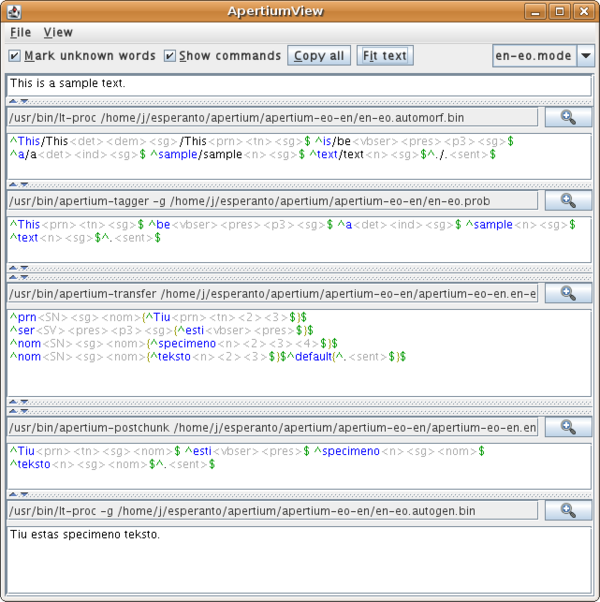Click the apertium-tagger command text field

point(272,200)
